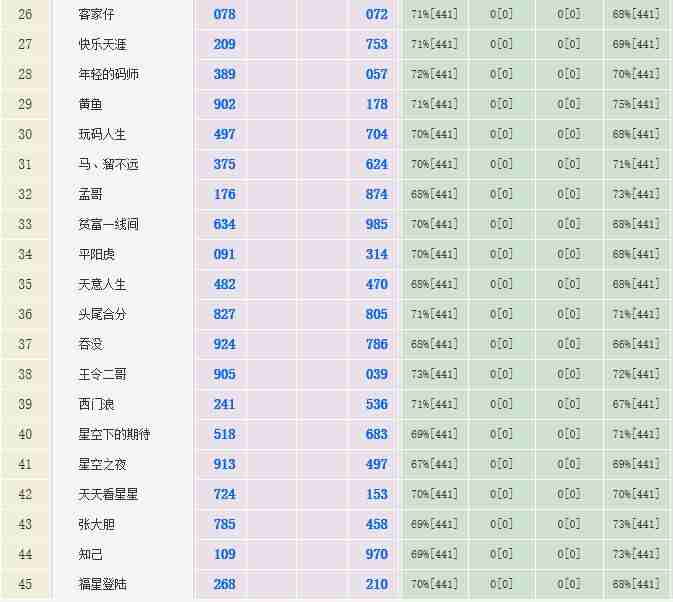The width and height of the screenshot is (673, 602).
Task: Click number 470 in the 天意人生 row
Action: (x=376, y=285)
